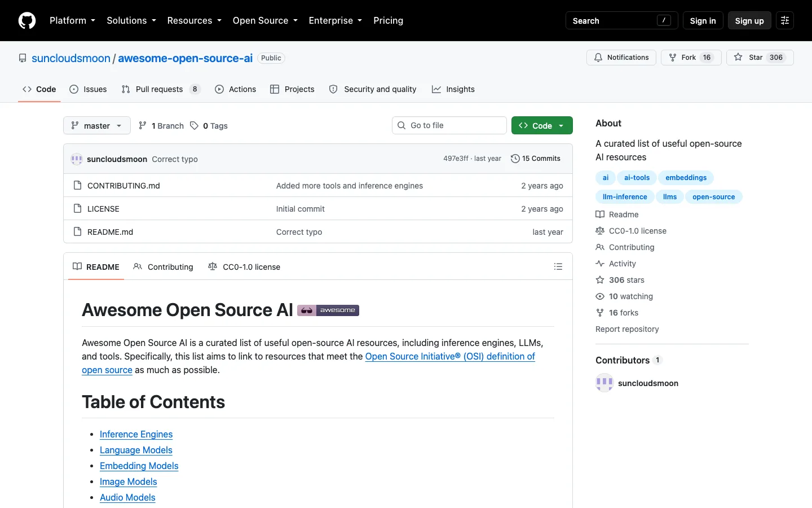Select the Code repository tab
812x508 pixels.
pyautogui.click(x=39, y=89)
